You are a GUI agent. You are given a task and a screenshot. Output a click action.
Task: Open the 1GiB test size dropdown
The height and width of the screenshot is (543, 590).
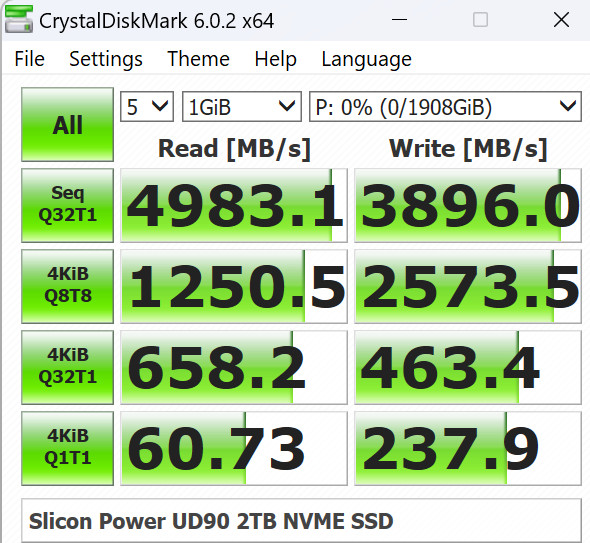point(242,106)
